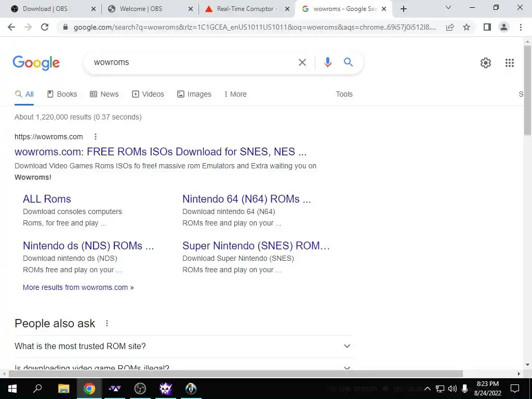Open Google quick settings gear
The height and width of the screenshot is (399, 532).
[486, 63]
